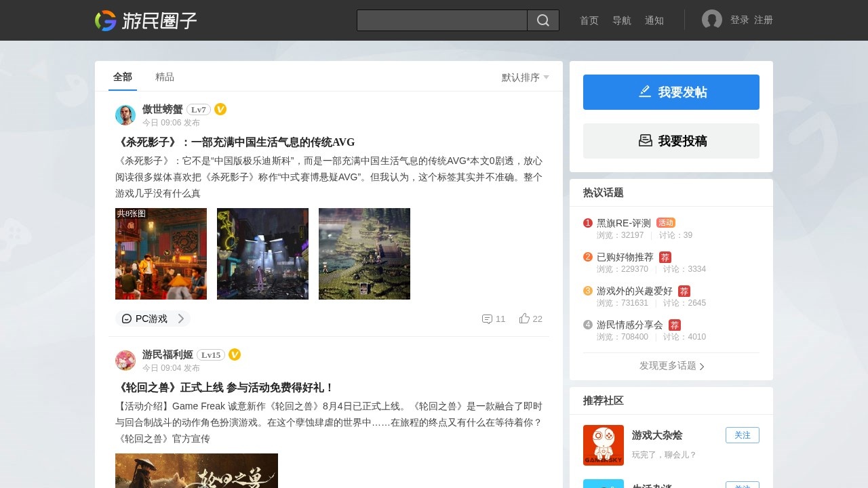868x488 pixels.
Task: Click 讨论：2645 stat text
Action: (x=684, y=303)
